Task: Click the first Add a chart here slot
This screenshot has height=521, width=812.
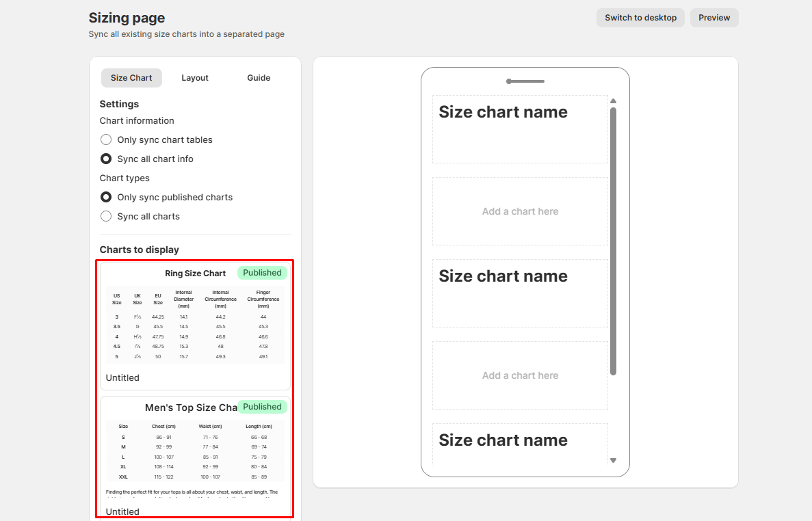Action: pyautogui.click(x=520, y=211)
